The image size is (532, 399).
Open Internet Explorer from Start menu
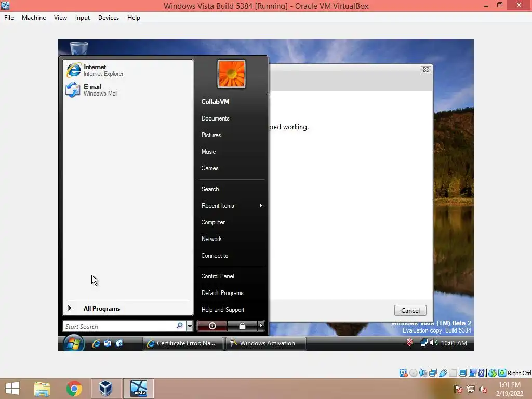coord(128,70)
